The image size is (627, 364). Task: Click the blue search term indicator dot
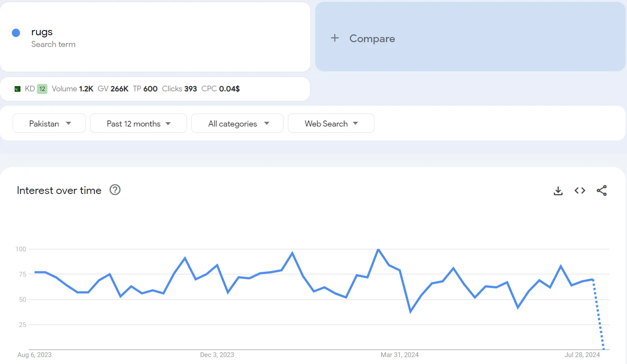click(x=16, y=33)
